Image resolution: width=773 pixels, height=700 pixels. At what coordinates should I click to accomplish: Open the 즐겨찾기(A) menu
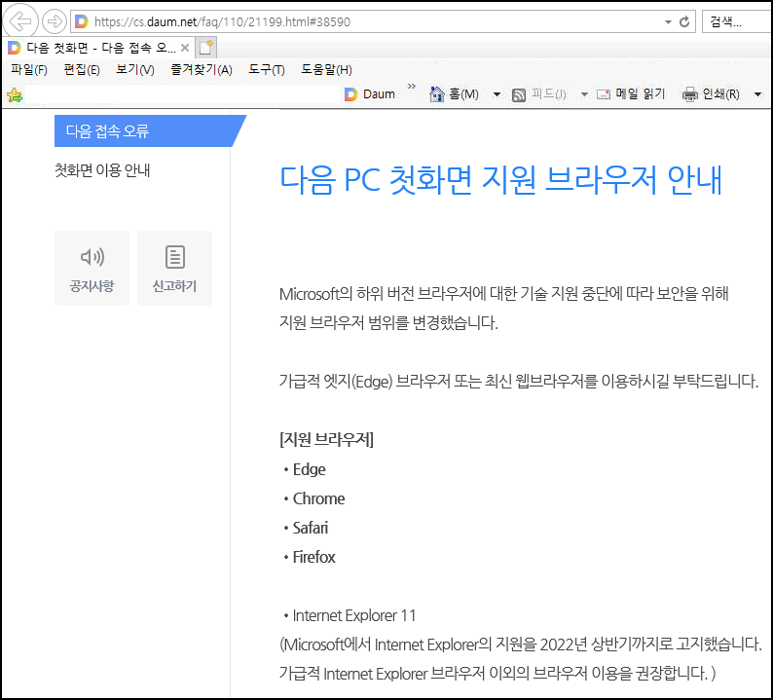click(x=202, y=69)
